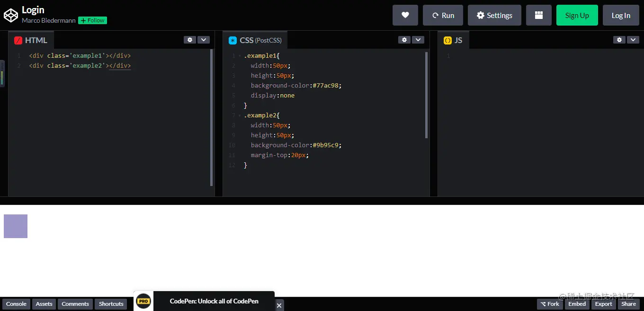Fork this pen
This screenshot has height=311, width=644.
pyautogui.click(x=550, y=304)
